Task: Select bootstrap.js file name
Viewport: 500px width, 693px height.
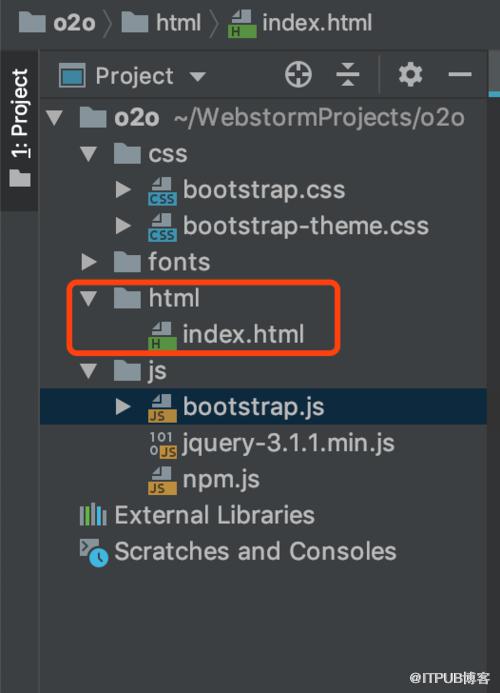Action: click(x=254, y=407)
